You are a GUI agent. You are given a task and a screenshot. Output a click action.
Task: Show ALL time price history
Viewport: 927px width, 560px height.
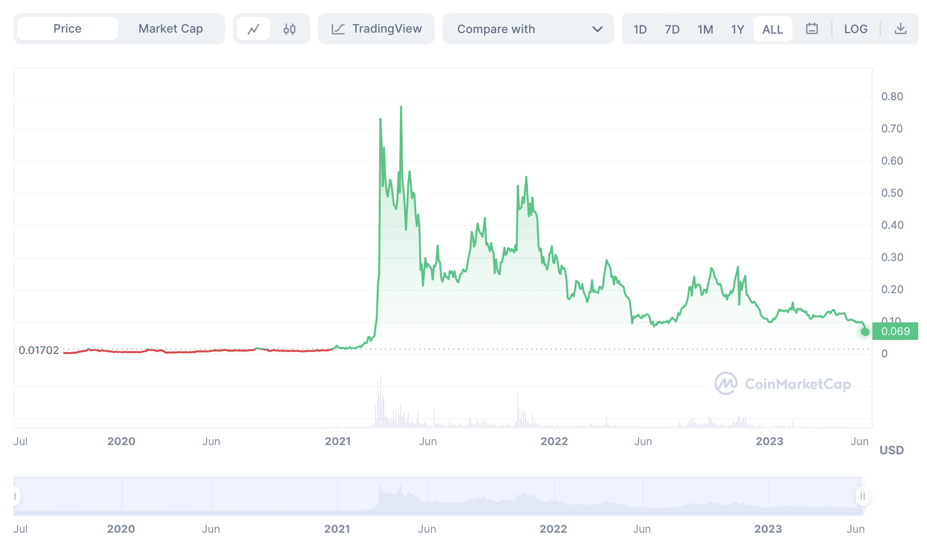pos(772,29)
